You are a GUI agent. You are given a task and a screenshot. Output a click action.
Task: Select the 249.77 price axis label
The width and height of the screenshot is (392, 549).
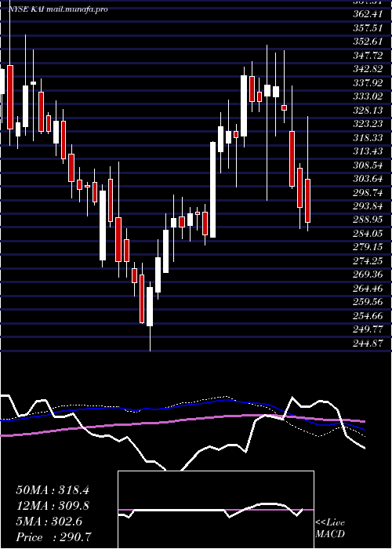368,329
